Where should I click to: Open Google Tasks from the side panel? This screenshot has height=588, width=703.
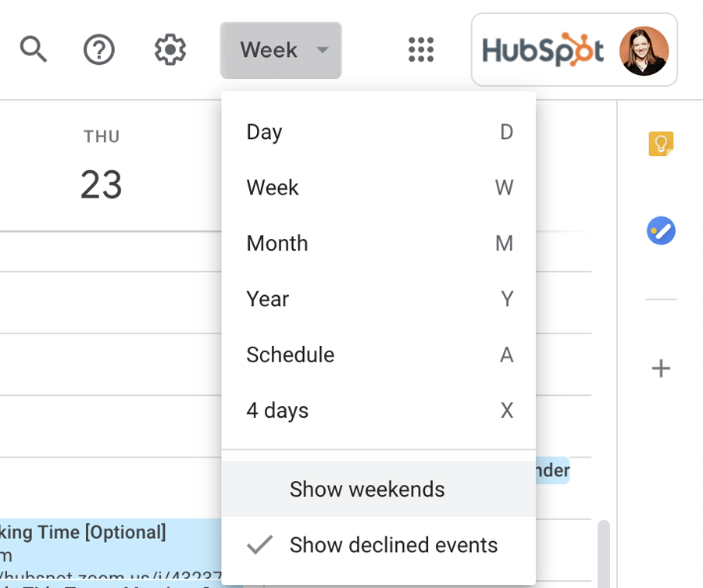(x=660, y=230)
